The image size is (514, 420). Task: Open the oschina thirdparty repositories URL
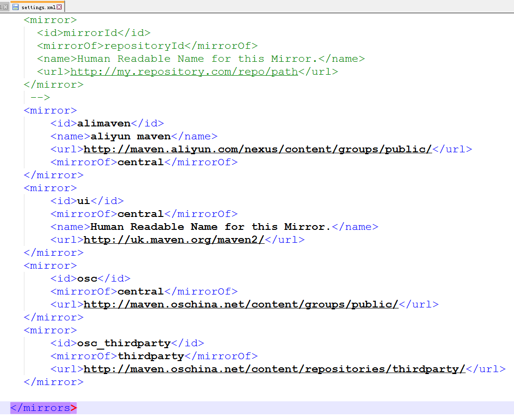[x=274, y=369]
